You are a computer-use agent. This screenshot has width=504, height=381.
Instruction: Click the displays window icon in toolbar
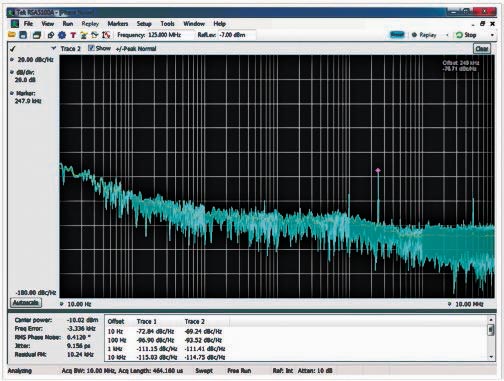coord(37,35)
